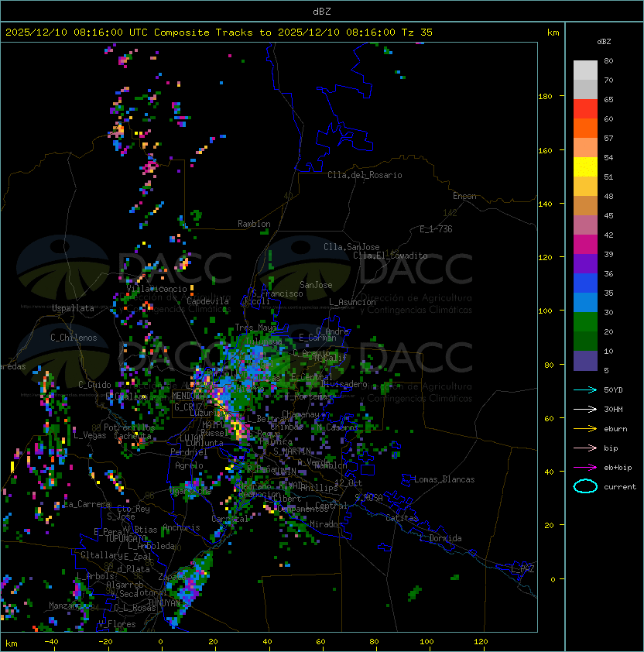The image size is (644, 652).
Task: Click the 'E_1-736' map label
Action: [436, 229]
